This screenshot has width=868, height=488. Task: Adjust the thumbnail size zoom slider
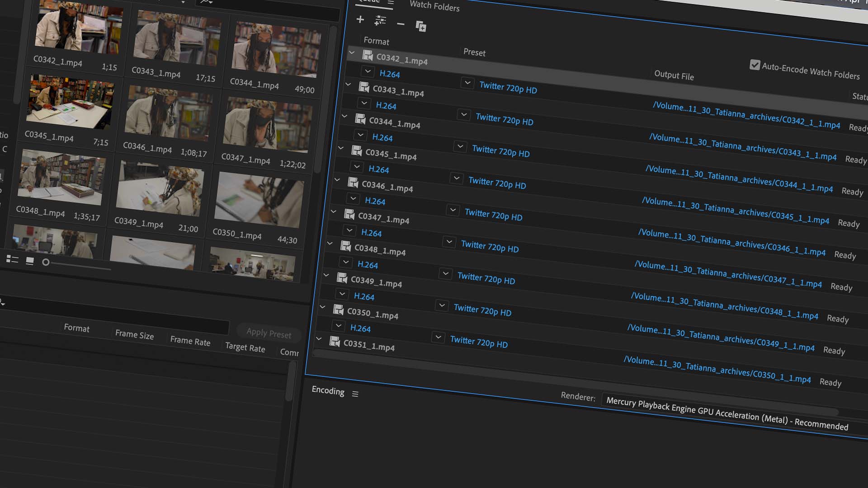point(46,262)
